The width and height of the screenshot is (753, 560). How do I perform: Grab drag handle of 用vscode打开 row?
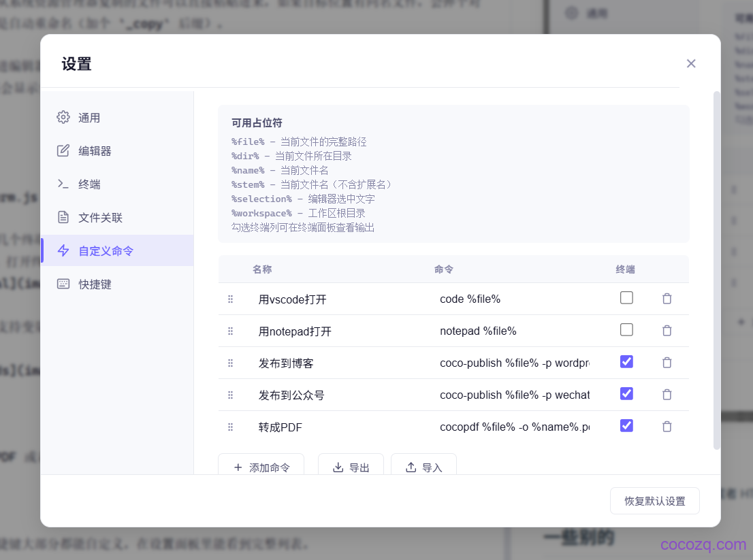pyautogui.click(x=231, y=299)
